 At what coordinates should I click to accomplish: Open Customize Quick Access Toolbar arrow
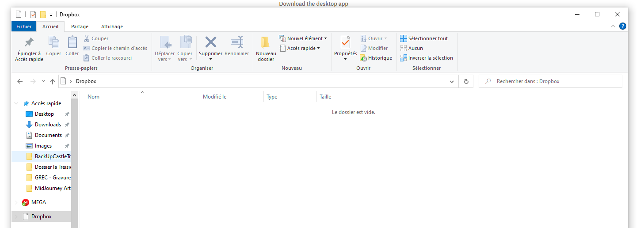[51, 15]
